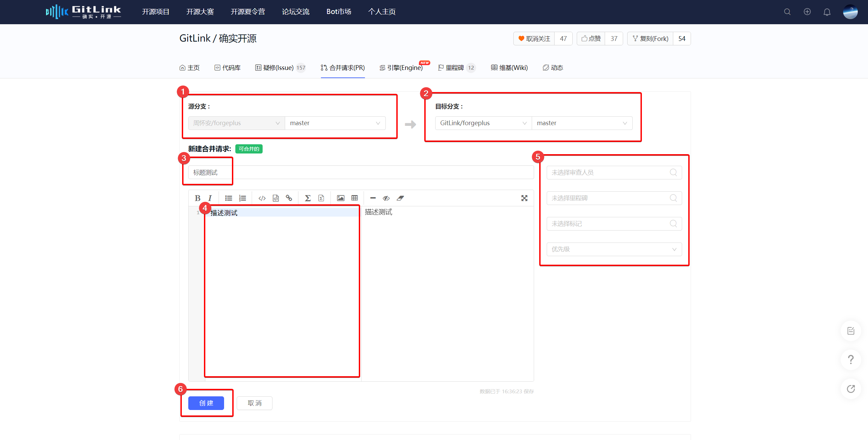The height and width of the screenshot is (440, 868).
Task: Search milestones with the magnifier icon
Action: pyautogui.click(x=673, y=198)
